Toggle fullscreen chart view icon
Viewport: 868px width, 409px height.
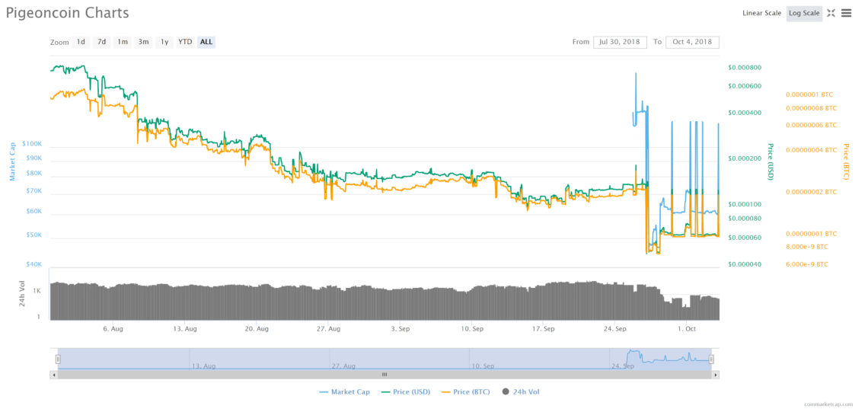coord(831,13)
